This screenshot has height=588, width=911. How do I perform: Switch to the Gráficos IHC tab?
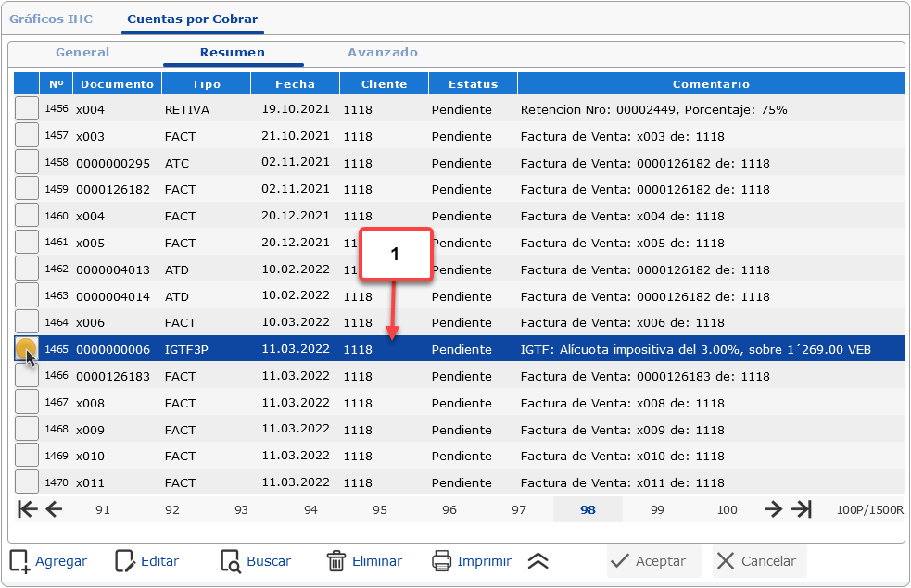[x=51, y=19]
